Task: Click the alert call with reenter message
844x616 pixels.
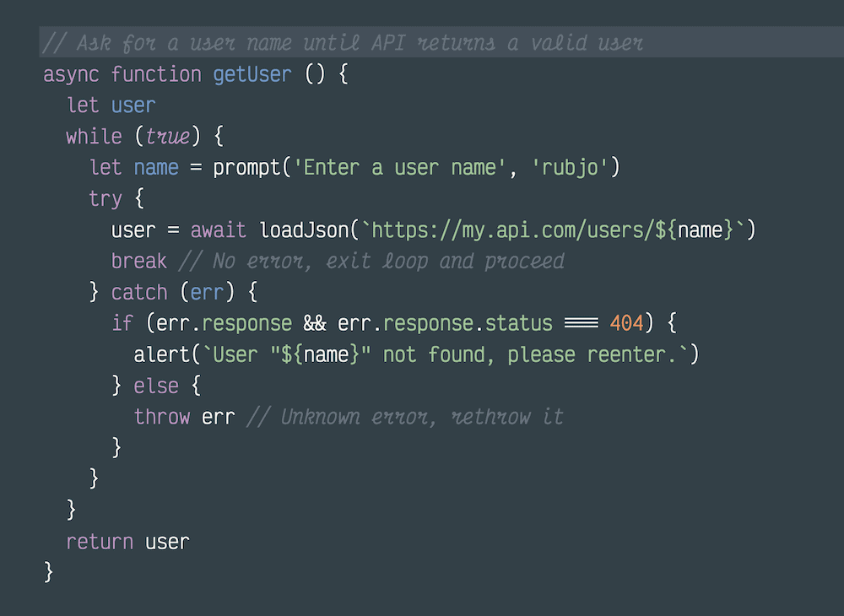Action: tap(414, 354)
